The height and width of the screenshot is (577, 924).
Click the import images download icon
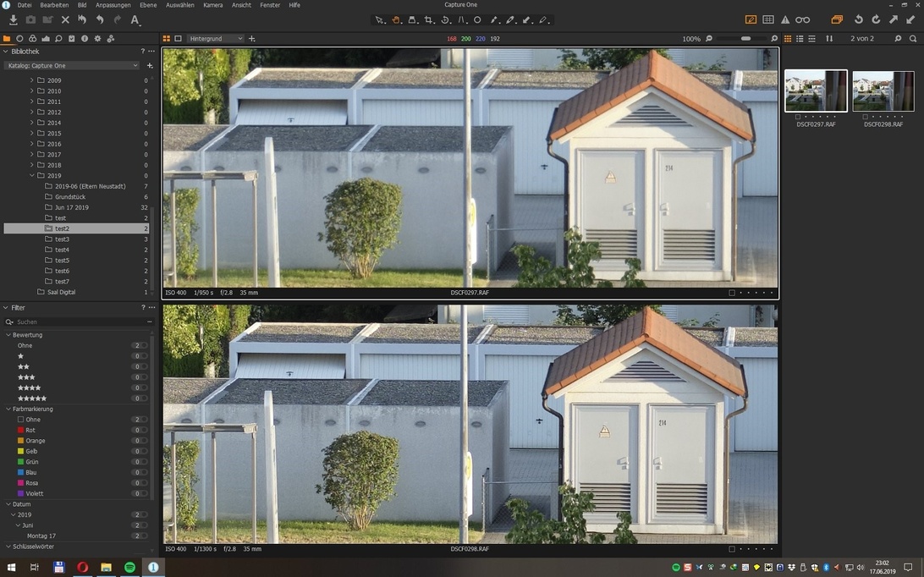pos(14,19)
